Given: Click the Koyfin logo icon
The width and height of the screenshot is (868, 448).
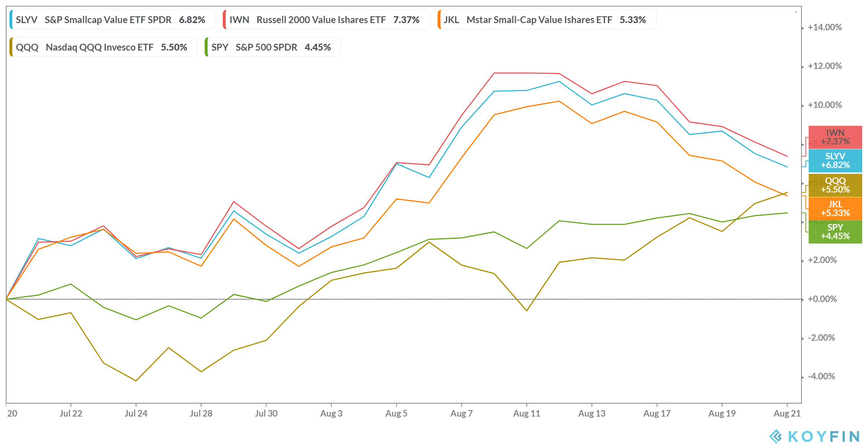Looking at the screenshot, I should click(x=775, y=436).
